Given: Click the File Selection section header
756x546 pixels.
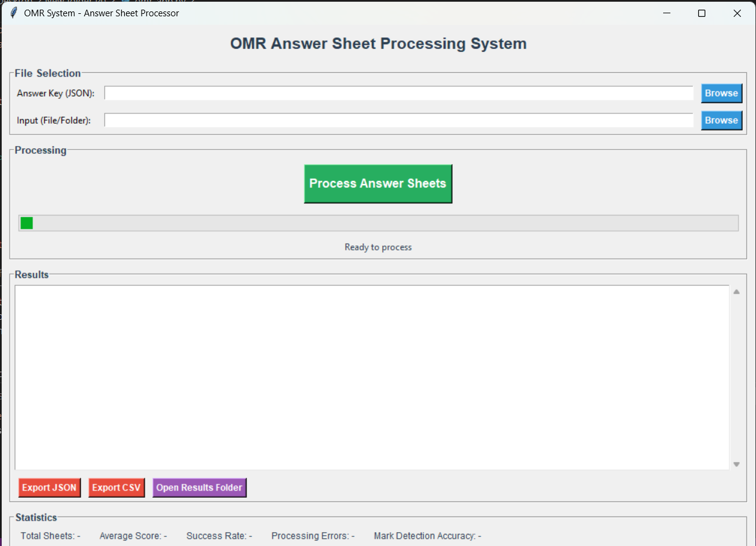Looking at the screenshot, I should point(46,73).
